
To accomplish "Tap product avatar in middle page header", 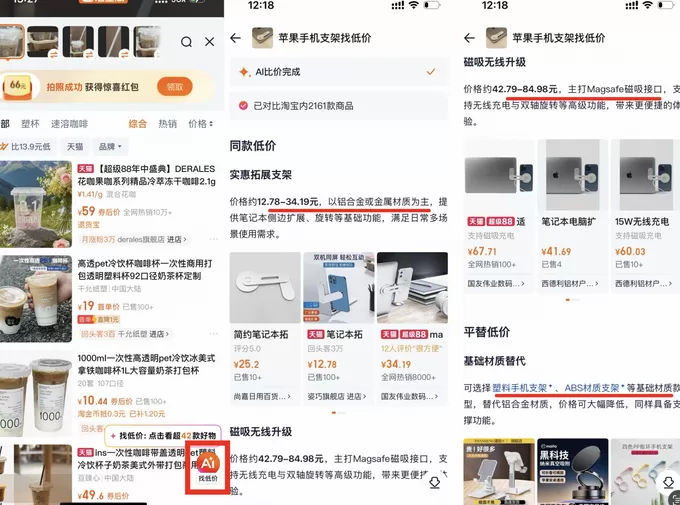I will tap(262, 38).
